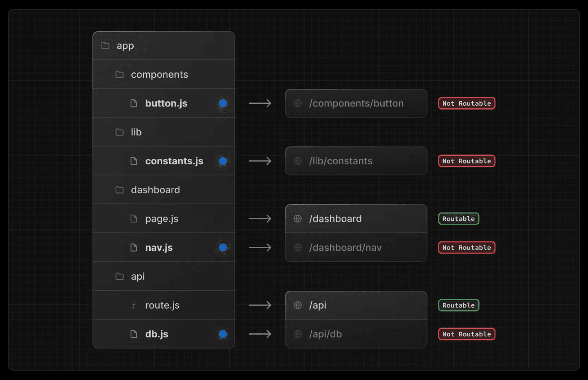Select the api folder name
The height and width of the screenshot is (380, 588).
(138, 277)
